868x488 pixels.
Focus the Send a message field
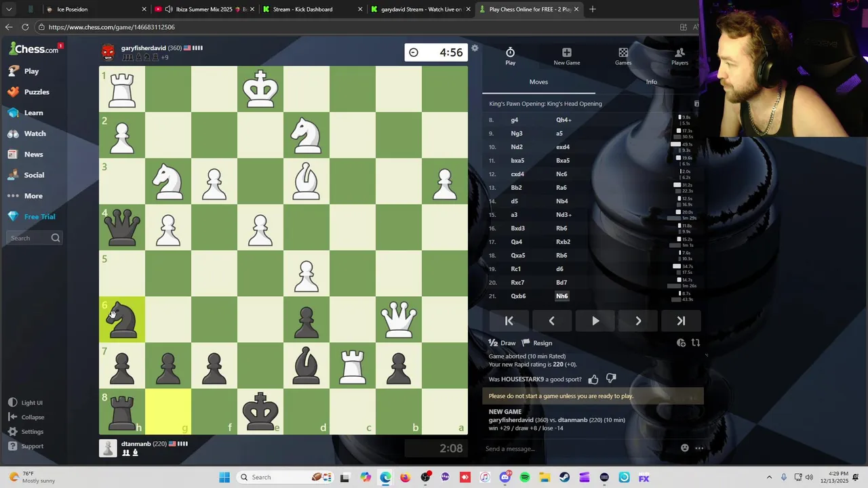[580, 449]
